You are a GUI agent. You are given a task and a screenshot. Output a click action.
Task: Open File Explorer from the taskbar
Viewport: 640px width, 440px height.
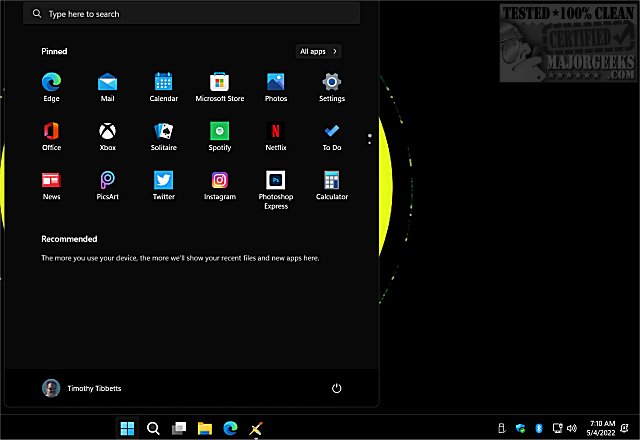205,429
